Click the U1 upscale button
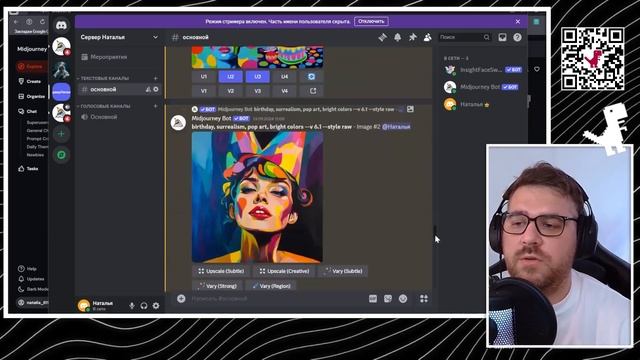This screenshot has width=640, height=360. pos(204,76)
